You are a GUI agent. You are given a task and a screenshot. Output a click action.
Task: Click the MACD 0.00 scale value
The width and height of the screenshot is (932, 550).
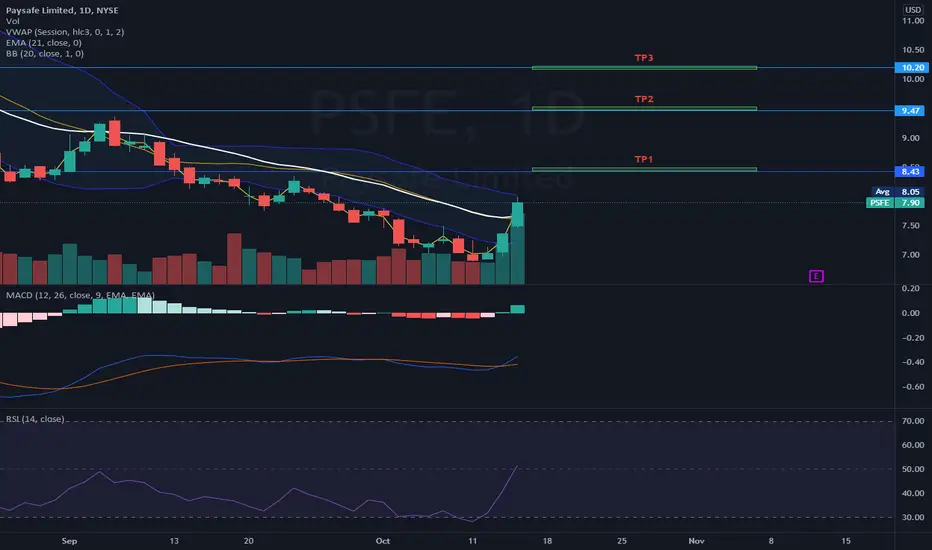coord(910,313)
